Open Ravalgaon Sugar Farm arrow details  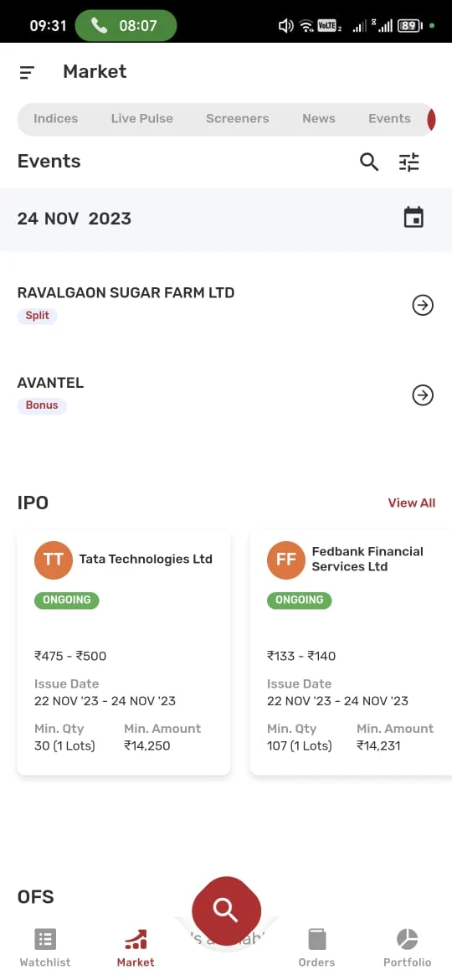pyautogui.click(x=423, y=305)
